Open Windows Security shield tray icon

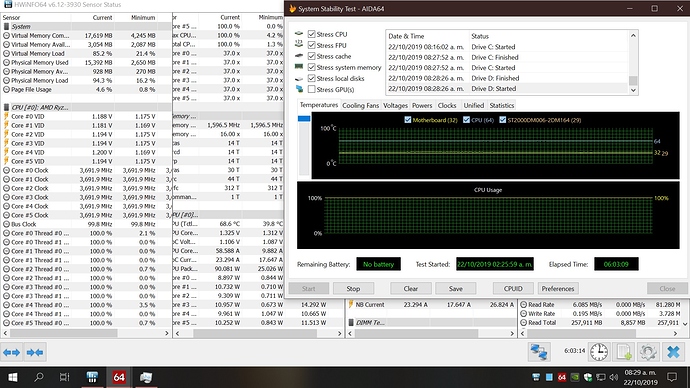588,377
